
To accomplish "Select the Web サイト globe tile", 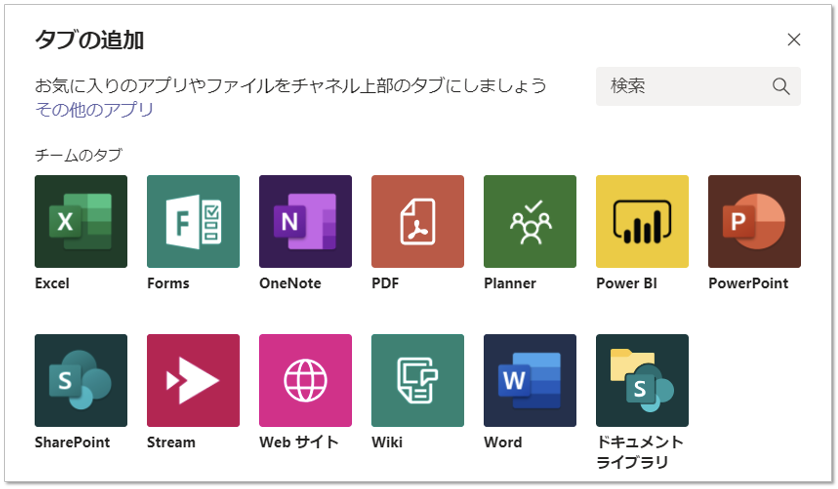I will [306, 381].
